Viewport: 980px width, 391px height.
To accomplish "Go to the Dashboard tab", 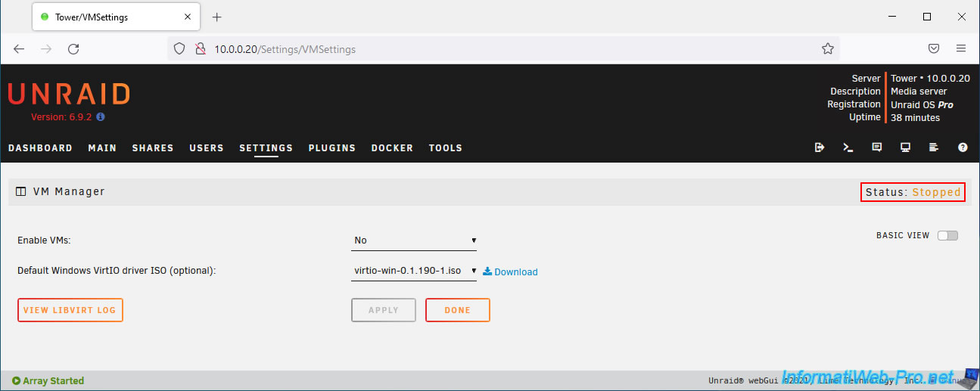I will [x=40, y=148].
